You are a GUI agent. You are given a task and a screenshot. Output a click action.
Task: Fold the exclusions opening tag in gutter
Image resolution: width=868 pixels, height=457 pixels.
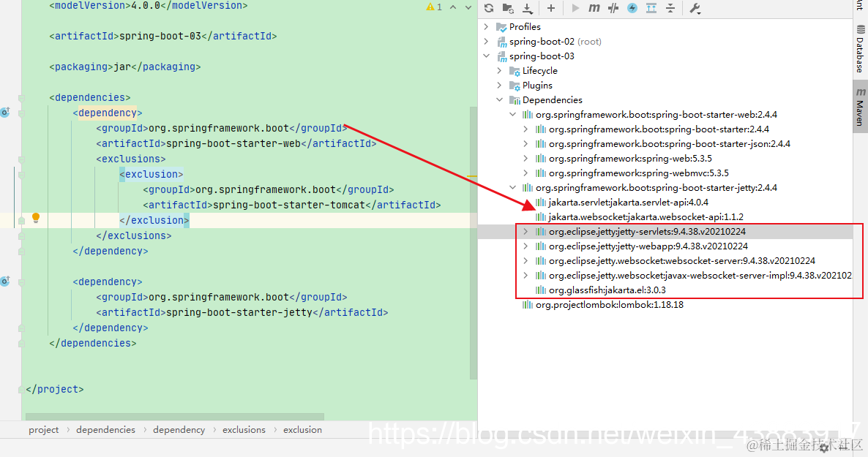[21, 159]
